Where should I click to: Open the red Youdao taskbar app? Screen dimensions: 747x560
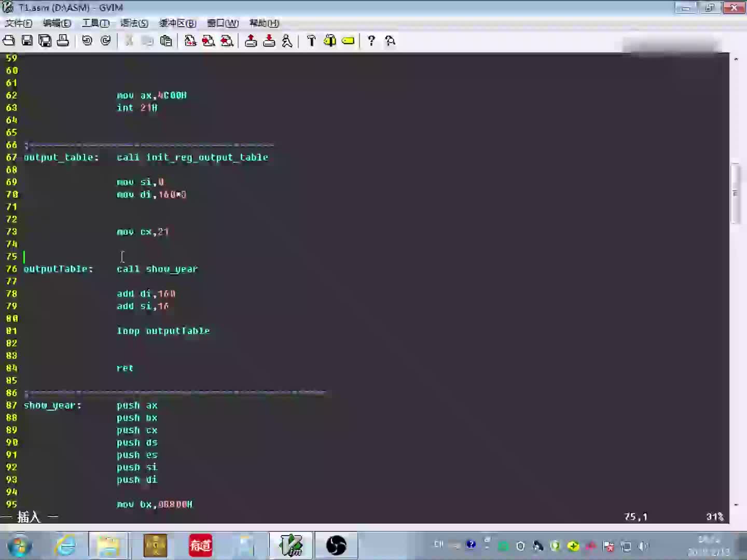tap(201, 545)
